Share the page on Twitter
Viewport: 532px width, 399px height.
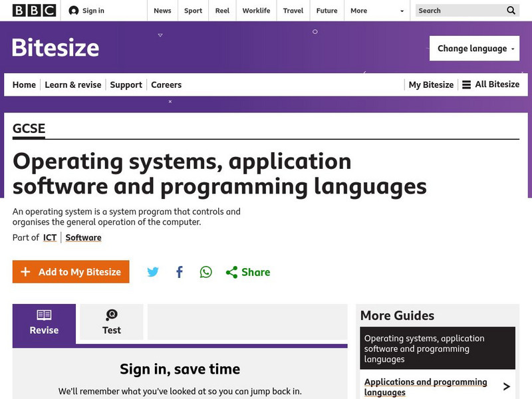coord(153,272)
